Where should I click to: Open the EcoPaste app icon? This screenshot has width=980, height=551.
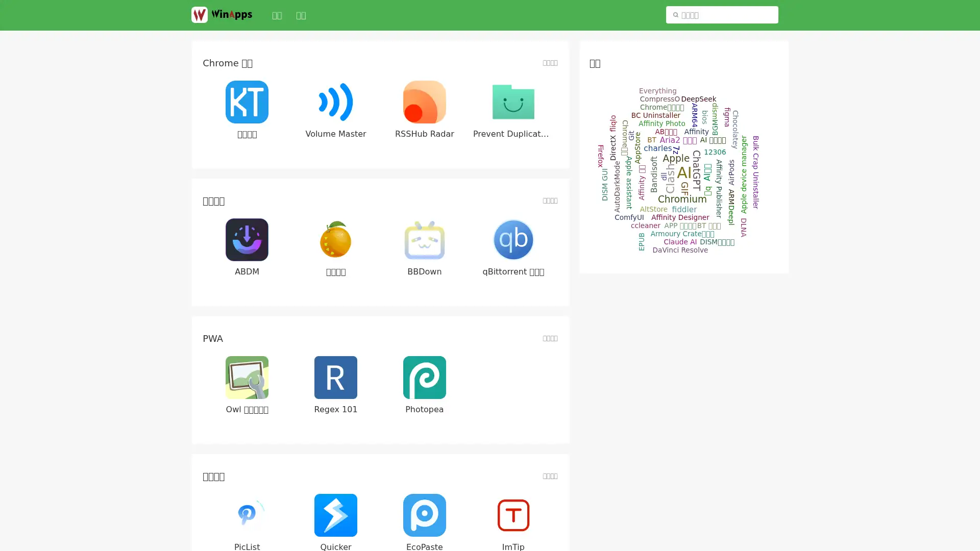click(x=424, y=515)
